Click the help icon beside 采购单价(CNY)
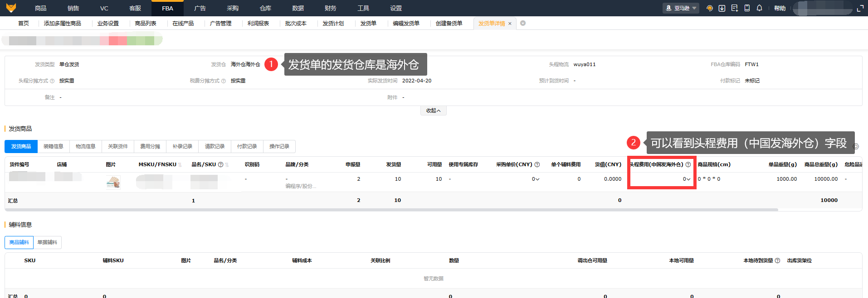This screenshot has width=868, height=298. click(x=537, y=165)
